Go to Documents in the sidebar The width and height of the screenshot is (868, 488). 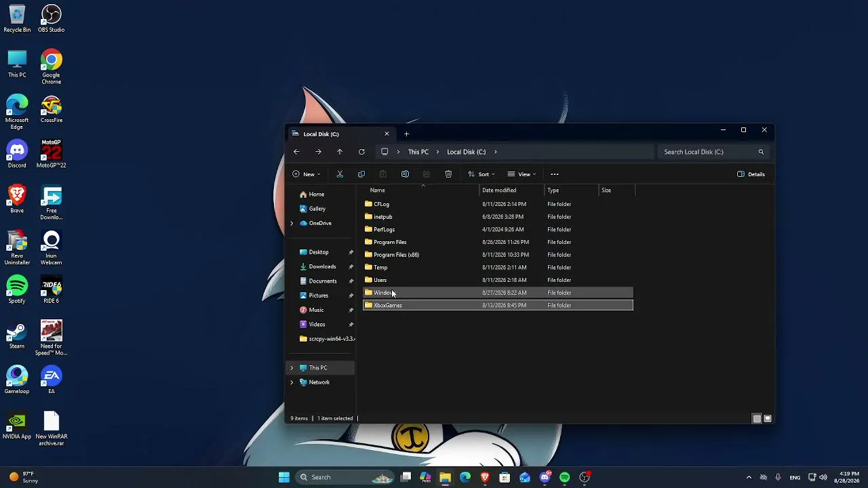pyautogui.click(x=322, y=281)
